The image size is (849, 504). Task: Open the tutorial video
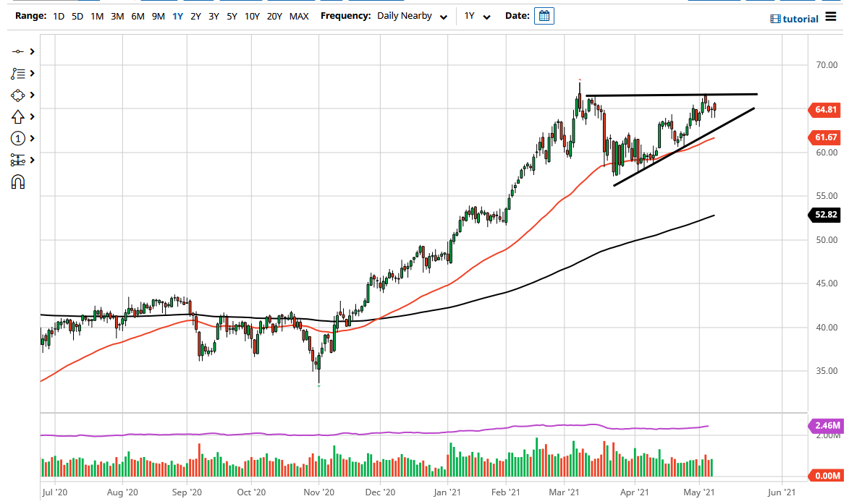click(794, 18)
